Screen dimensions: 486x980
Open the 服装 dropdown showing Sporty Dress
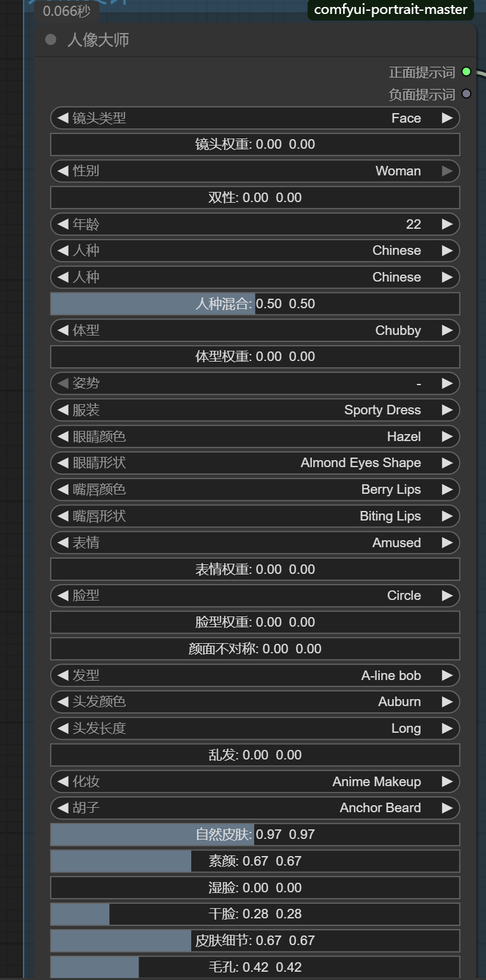tap(255, 410)
